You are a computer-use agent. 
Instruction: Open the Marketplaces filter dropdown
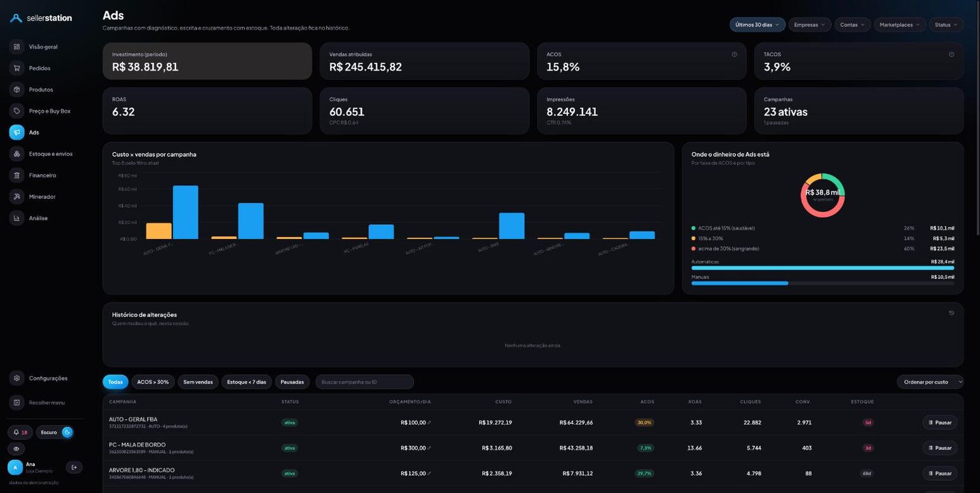coord(899,25)
